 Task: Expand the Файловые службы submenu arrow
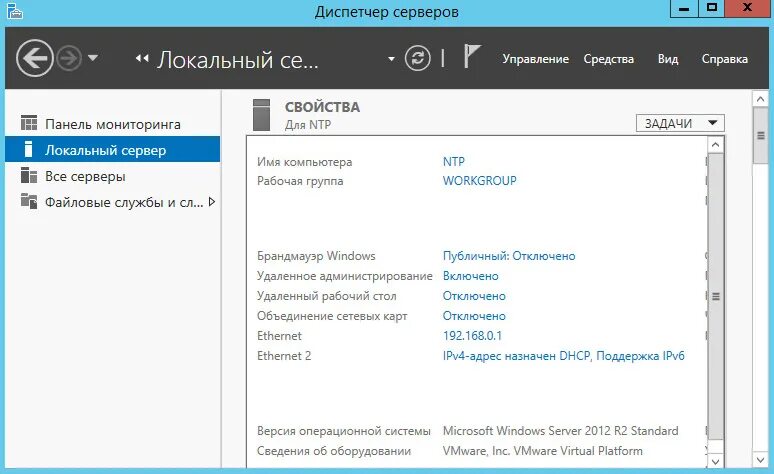click(x=212, y=201)
